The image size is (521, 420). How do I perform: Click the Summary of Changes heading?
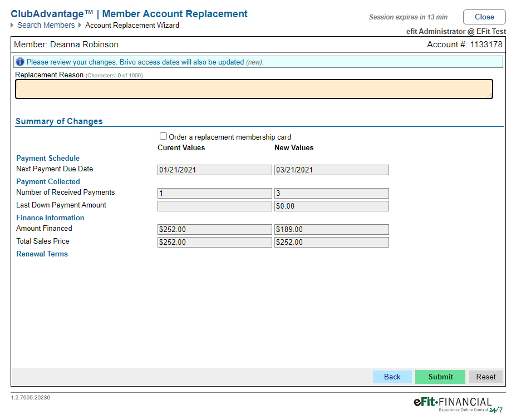[59, 121]
